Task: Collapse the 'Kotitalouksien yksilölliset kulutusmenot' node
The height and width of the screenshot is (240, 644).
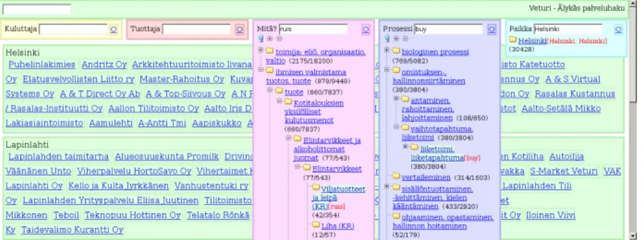Action: 279,100
